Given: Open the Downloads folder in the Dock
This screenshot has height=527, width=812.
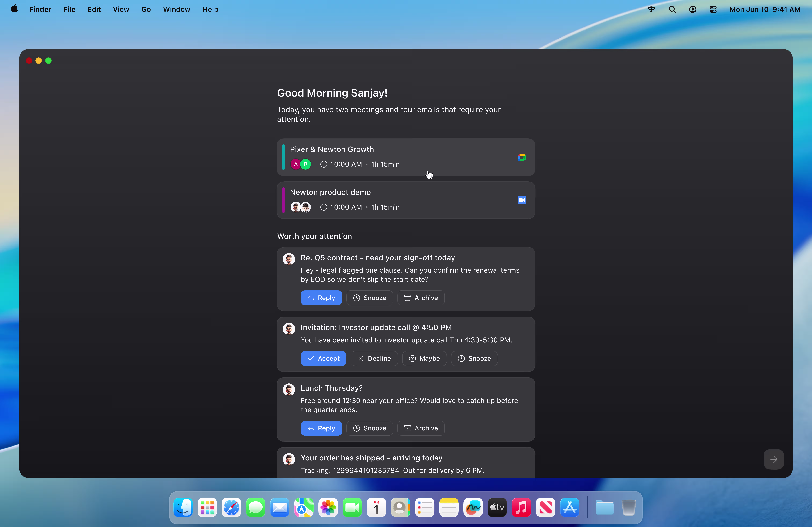Looking at the screenshot, I should click(x=605, y=508).
